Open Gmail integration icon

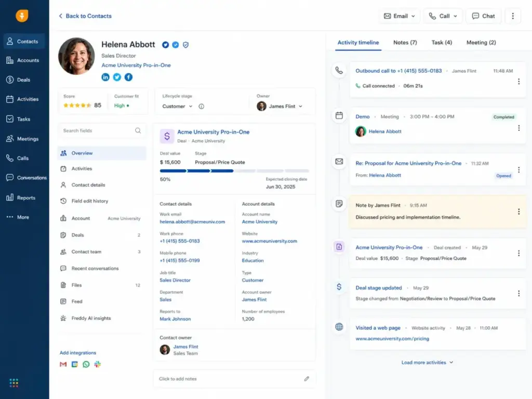pos(63,364)
